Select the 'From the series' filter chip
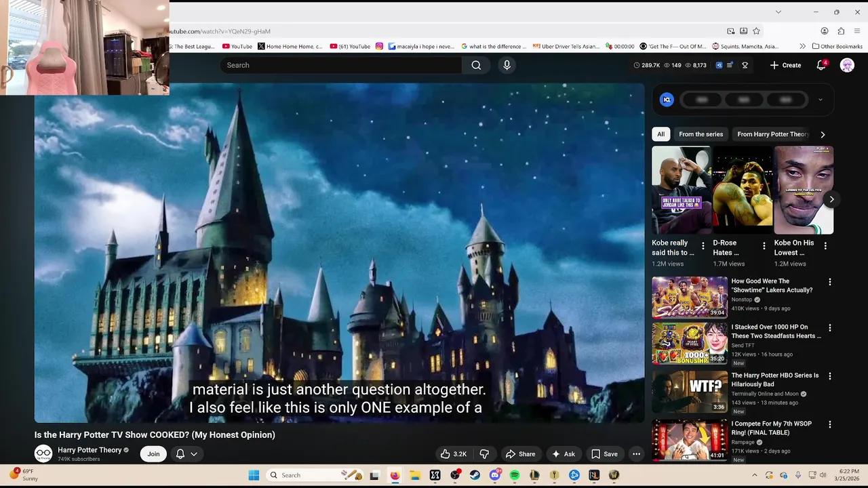This screenshot has width=868, height=488. [x=701, y=134]
